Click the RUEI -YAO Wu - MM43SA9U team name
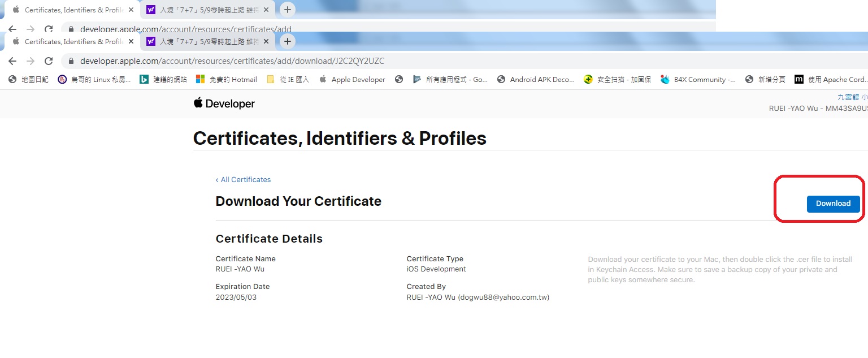Image resolution: width=868 pixels, height=358 pixels. pyautogui.click(x=818, y=108)
